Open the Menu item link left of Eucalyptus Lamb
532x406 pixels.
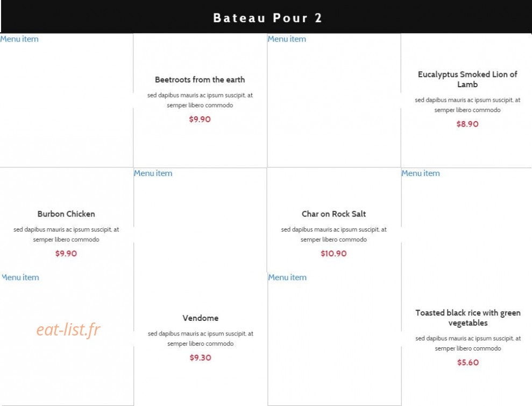coord(287,39)
